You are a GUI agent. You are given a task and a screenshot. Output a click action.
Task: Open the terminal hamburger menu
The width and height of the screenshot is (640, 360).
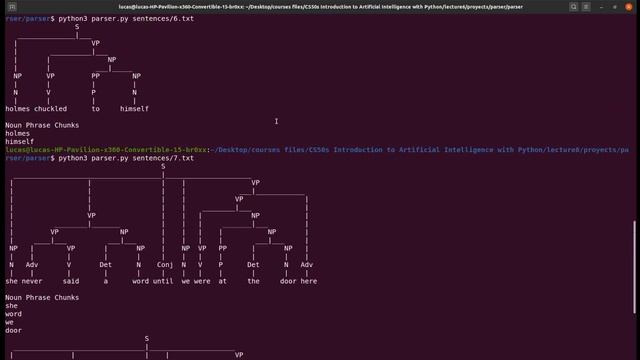click(x=586, y=7)
